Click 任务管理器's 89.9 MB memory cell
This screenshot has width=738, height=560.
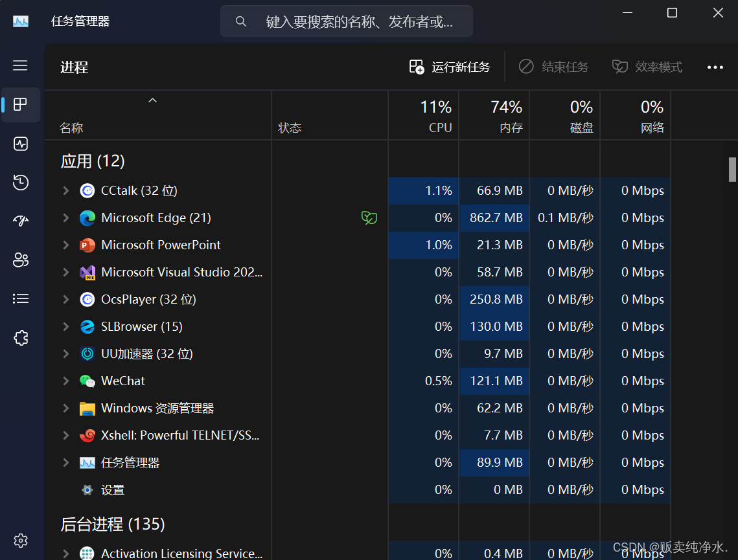coord(494,463)
